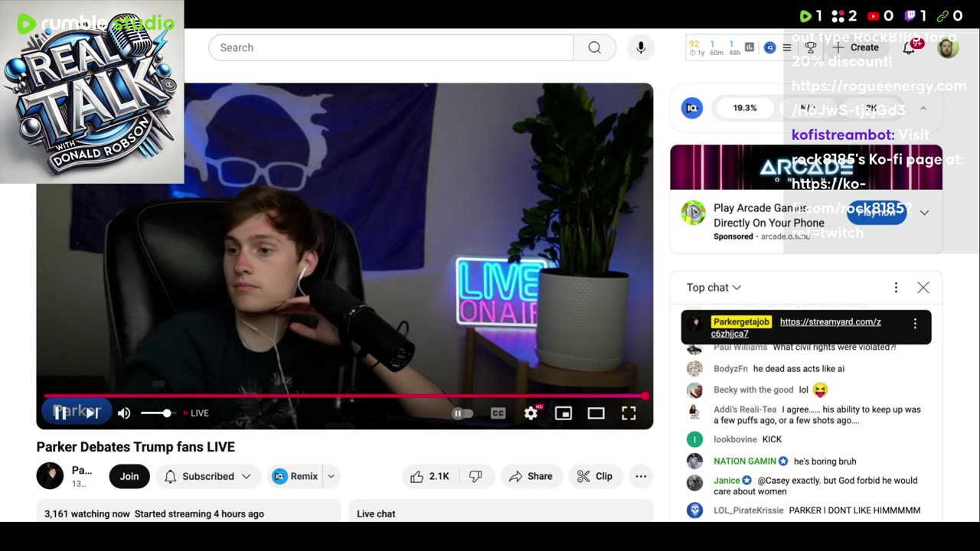Click the Remix button
Screen dimensions: 980x551
pos(296,476)
